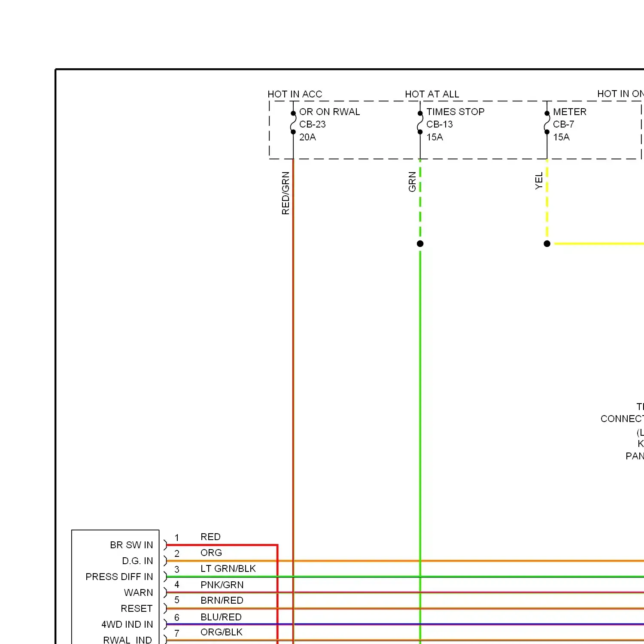The width and height of the screenshot is (644, 644).
Task: Select the 4WD IND IN label
Action: (x=127, y=624)
